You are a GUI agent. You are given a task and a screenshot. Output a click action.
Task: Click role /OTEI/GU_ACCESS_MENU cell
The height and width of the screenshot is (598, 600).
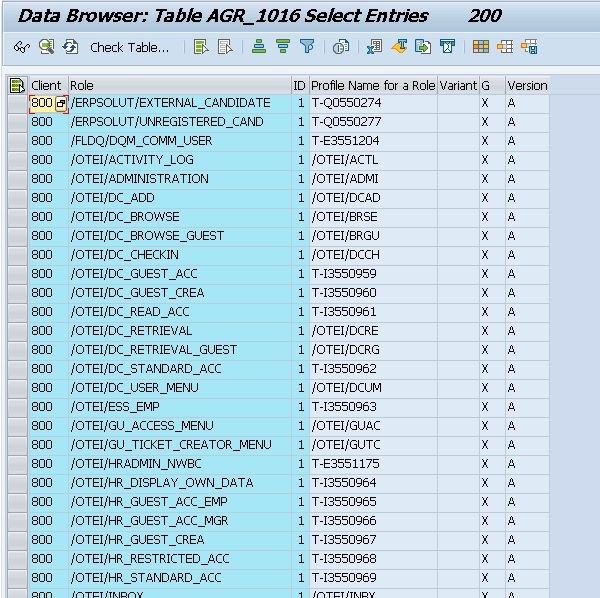point(179,426)
